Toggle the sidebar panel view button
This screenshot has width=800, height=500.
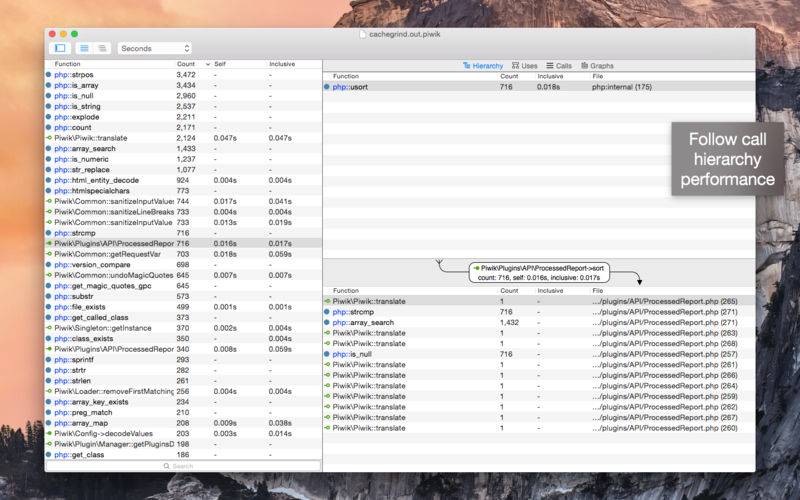(x=60, y=48)
